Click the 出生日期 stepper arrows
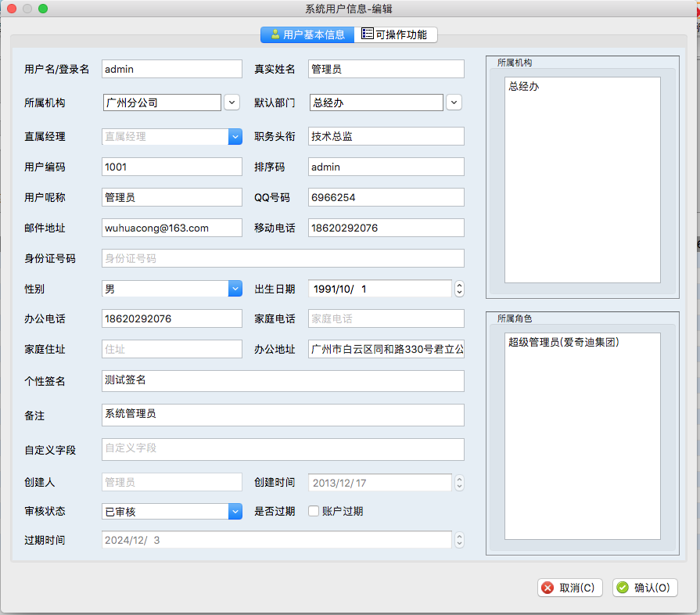The height and width of the screenshot is (615, 700). [x=459, y=289]
